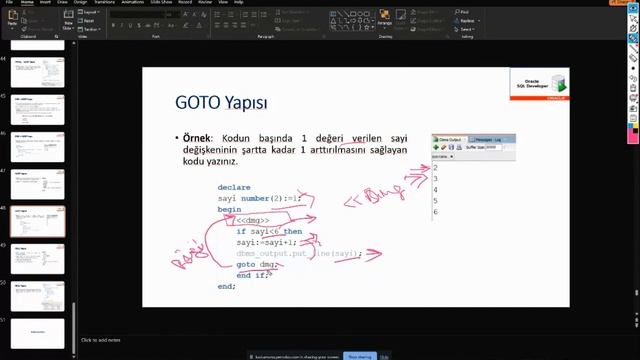640x360 pixels.
Task: Select slide 47 thumbnail
Action: (38, 184)
